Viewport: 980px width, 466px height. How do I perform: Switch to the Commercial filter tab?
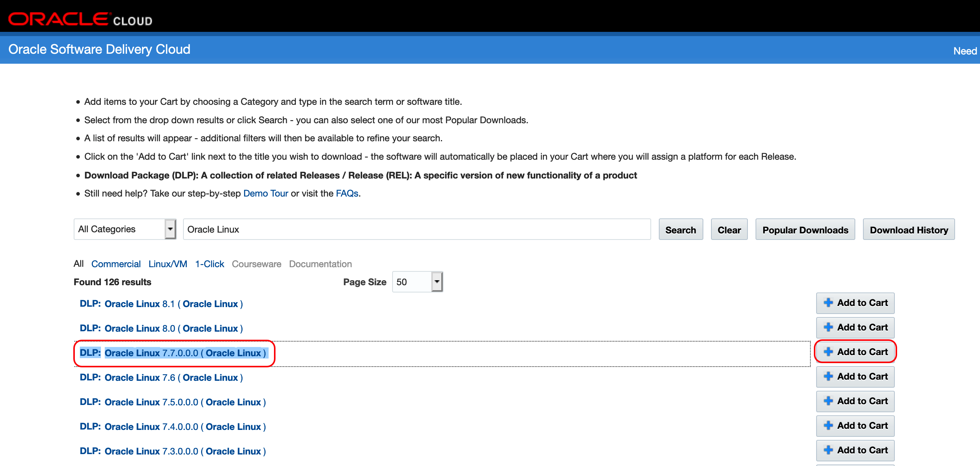tap(116, 264)
